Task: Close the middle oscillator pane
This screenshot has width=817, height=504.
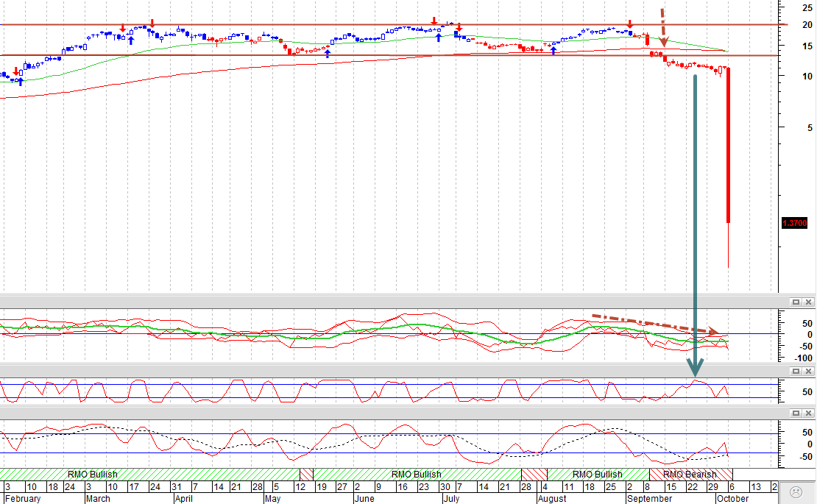Action: tap(808, 372)
